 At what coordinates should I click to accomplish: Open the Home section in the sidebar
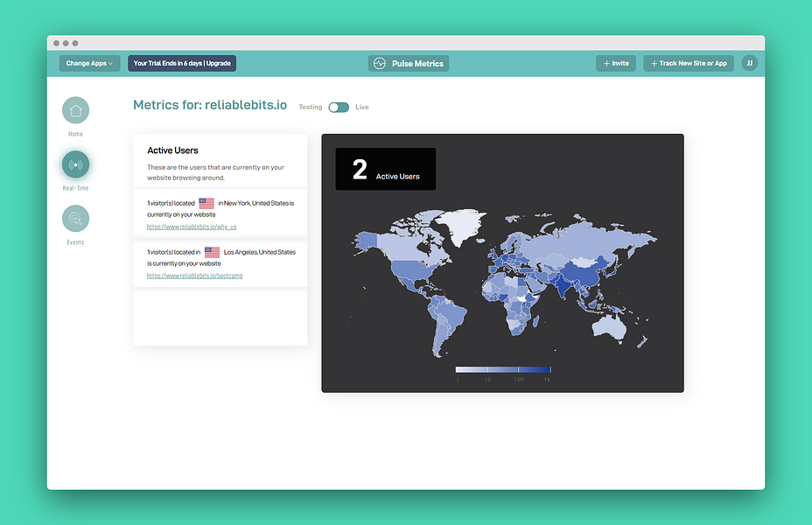tap(75, 112)
